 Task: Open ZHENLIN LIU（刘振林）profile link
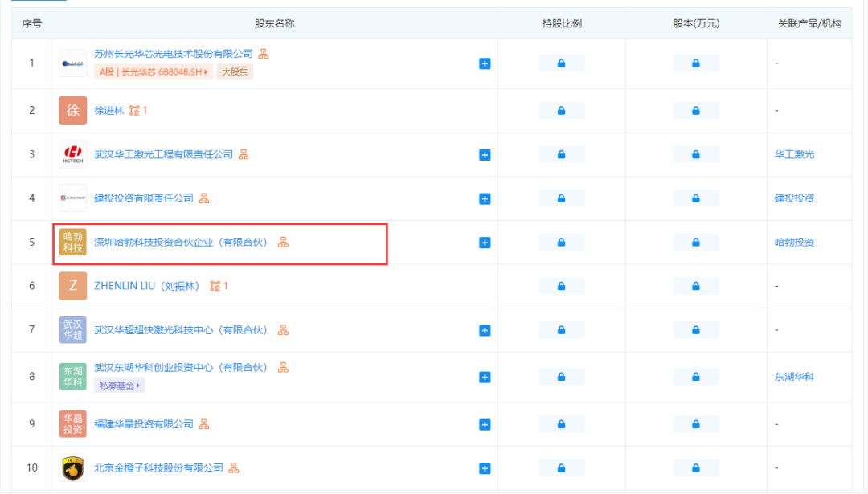[147, 286]
